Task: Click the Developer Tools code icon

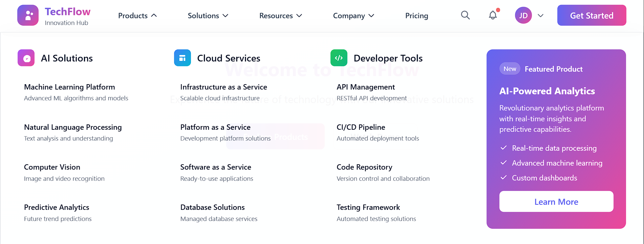Action: point(339,58)
